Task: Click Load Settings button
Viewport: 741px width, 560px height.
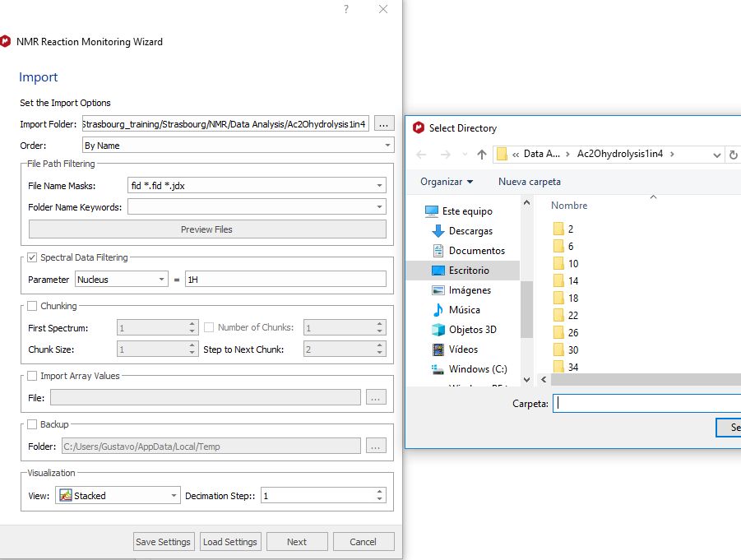Action: click(x=230, y=542)
